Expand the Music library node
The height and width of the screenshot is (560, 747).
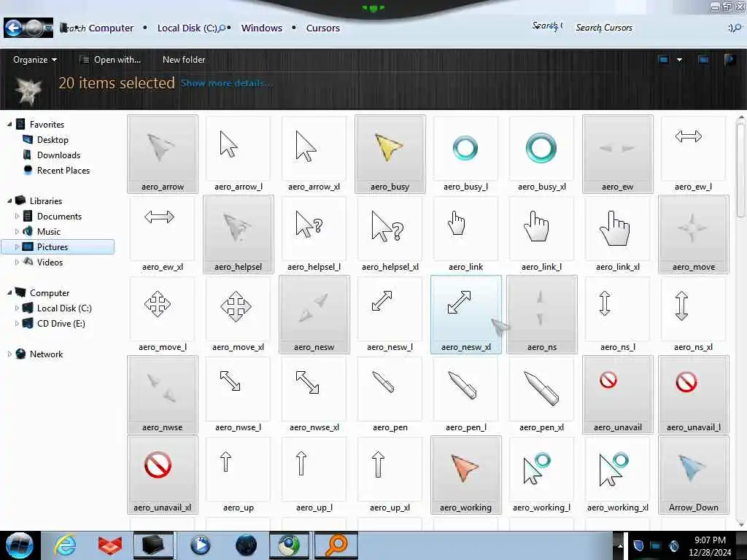(18, 231)
